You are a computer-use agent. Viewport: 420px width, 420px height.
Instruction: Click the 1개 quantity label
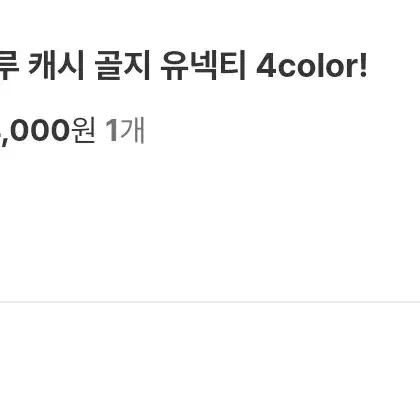pyautogui.click(x=125, y=131)
